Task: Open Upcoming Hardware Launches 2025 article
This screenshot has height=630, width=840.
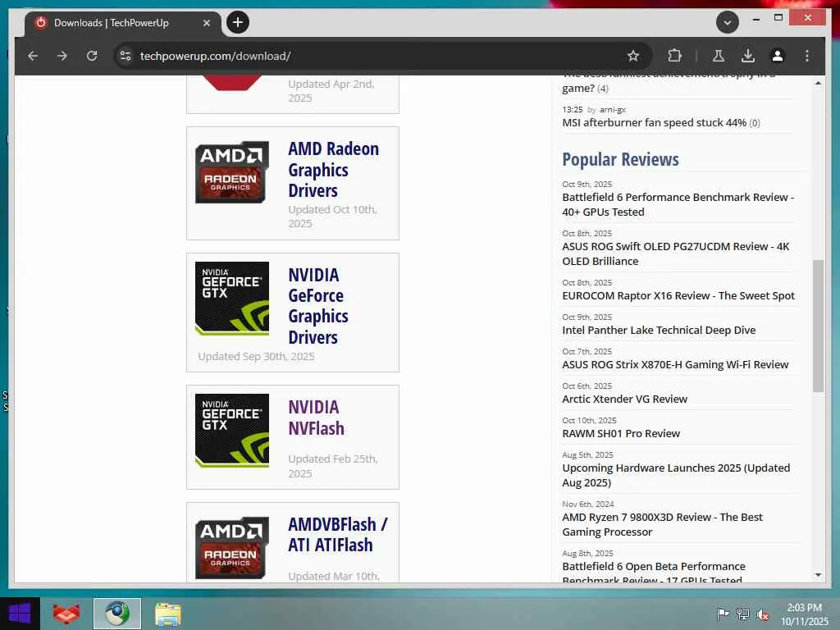Action: pos(676,475)
